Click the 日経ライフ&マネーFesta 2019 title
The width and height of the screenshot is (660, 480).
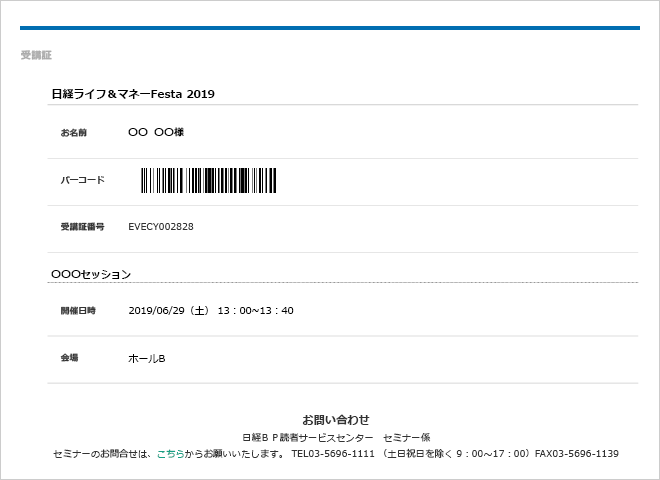133,94
